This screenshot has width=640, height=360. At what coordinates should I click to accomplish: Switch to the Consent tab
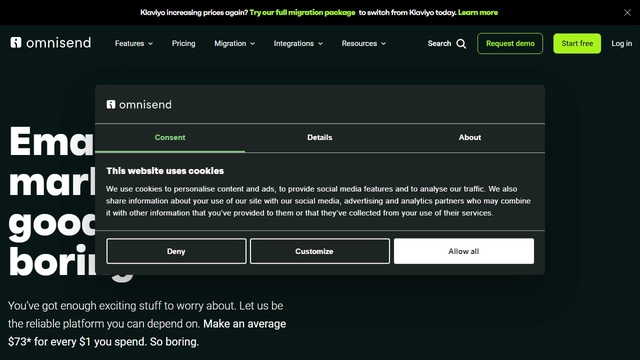click(x=170, y=138)
